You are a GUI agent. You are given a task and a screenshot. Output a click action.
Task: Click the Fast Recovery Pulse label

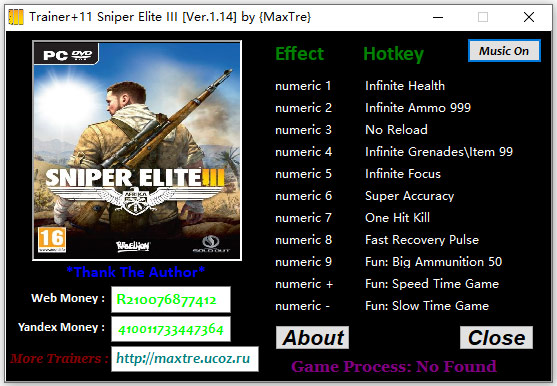[x=422, y=240]
